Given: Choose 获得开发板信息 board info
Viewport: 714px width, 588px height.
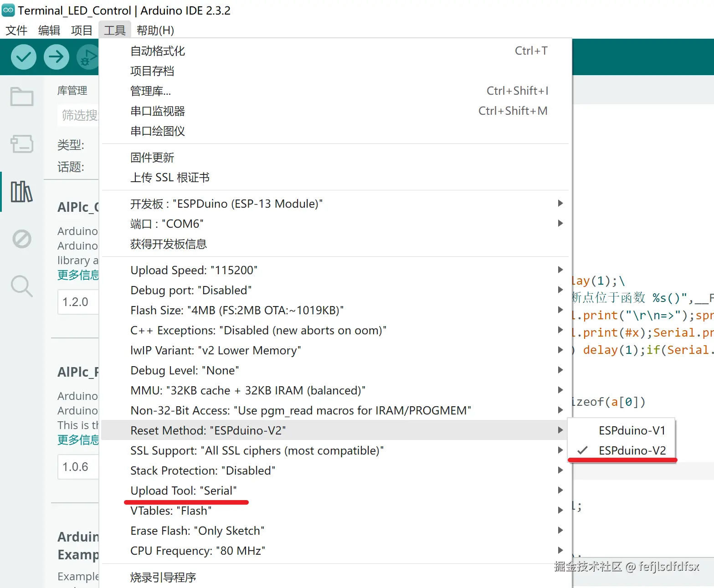Looking at the screenshot, I should click(x=335, y=244).
